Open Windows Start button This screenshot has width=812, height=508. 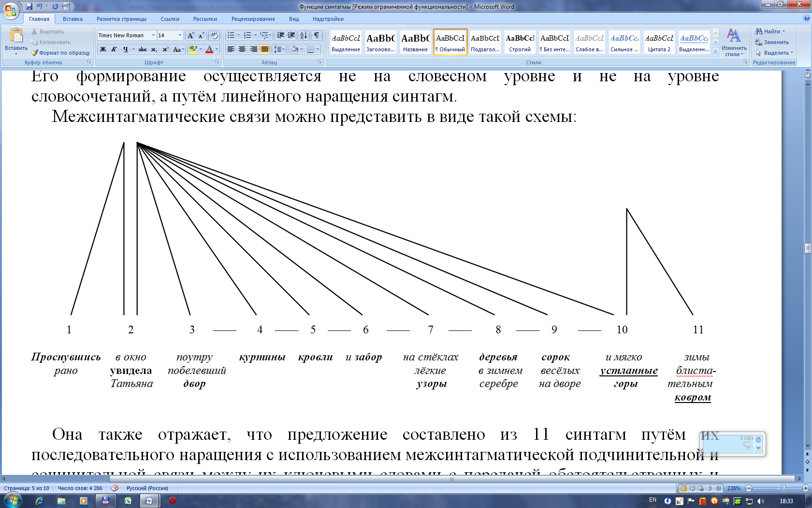pyautogui.click(x=12, y=500)
